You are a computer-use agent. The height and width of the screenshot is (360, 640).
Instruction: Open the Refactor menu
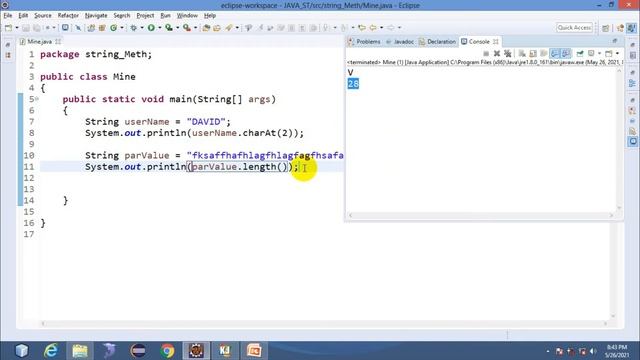coord(68,16)
